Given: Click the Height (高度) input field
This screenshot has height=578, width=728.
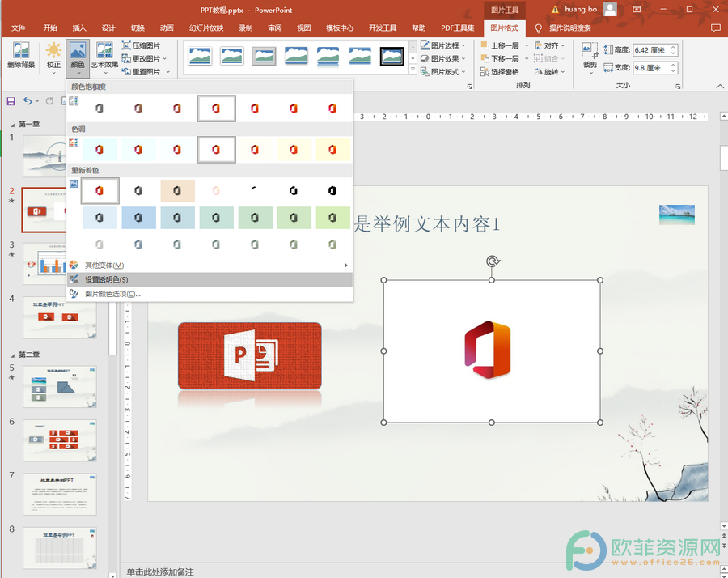Looking at the screenshot, I should click(655, 50).
